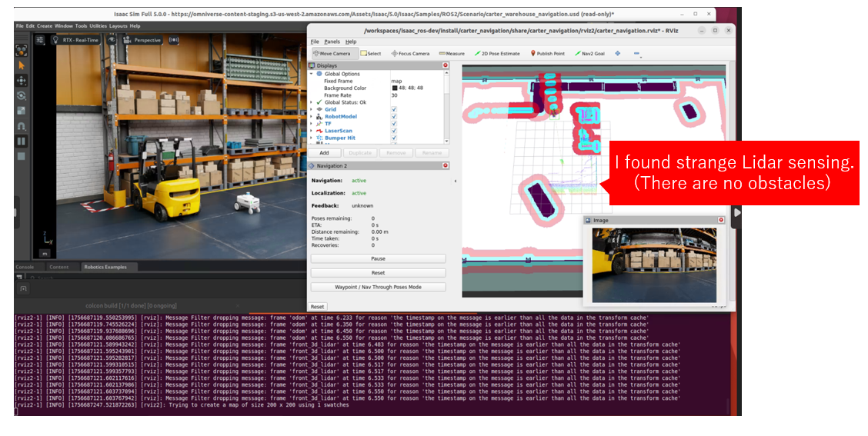Select the orange arrow Select tool
Viewport: 868px width, 436px height.
tap(21, 65)
